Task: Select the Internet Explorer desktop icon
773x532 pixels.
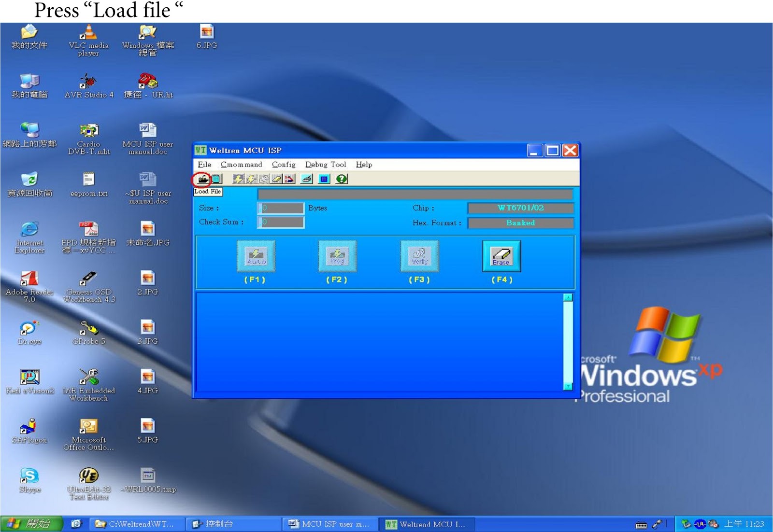Action: pos(29,238)
